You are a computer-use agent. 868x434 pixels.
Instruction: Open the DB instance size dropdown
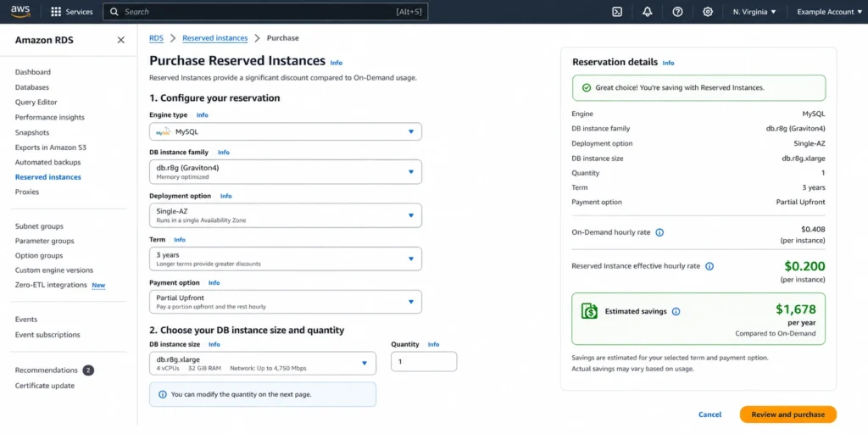point(263,363)
